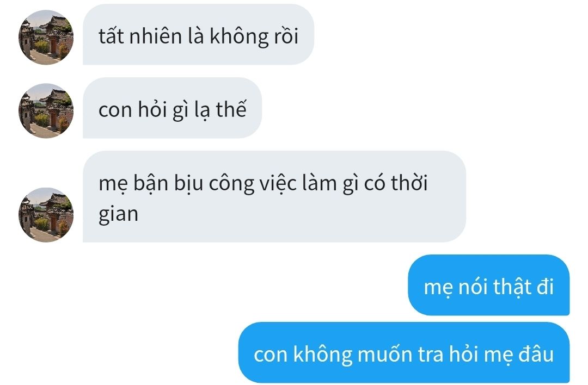Select the "con không muốn tra hỏi mẹ đâu" message
The width and height of the screenshot is (588, 385).
[404, 352]
